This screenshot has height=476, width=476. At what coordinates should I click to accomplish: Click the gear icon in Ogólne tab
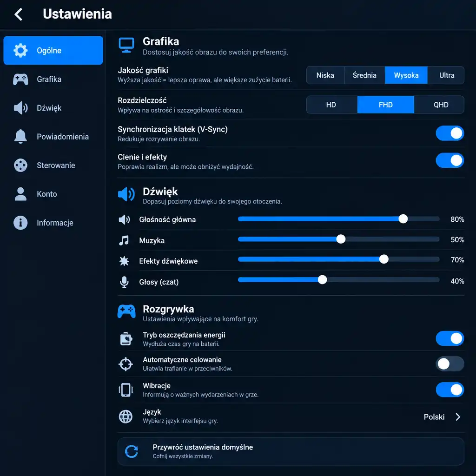click(x=20, y=50)
